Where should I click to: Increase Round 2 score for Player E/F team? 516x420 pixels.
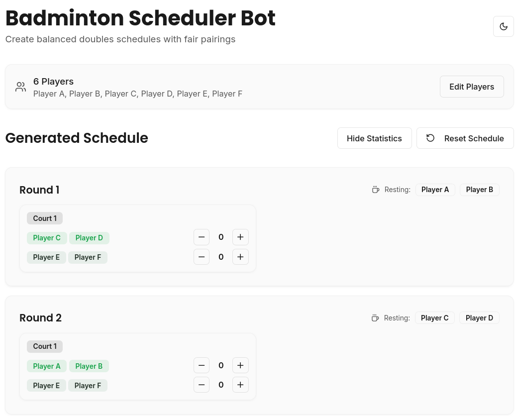(x=240, y=385)
